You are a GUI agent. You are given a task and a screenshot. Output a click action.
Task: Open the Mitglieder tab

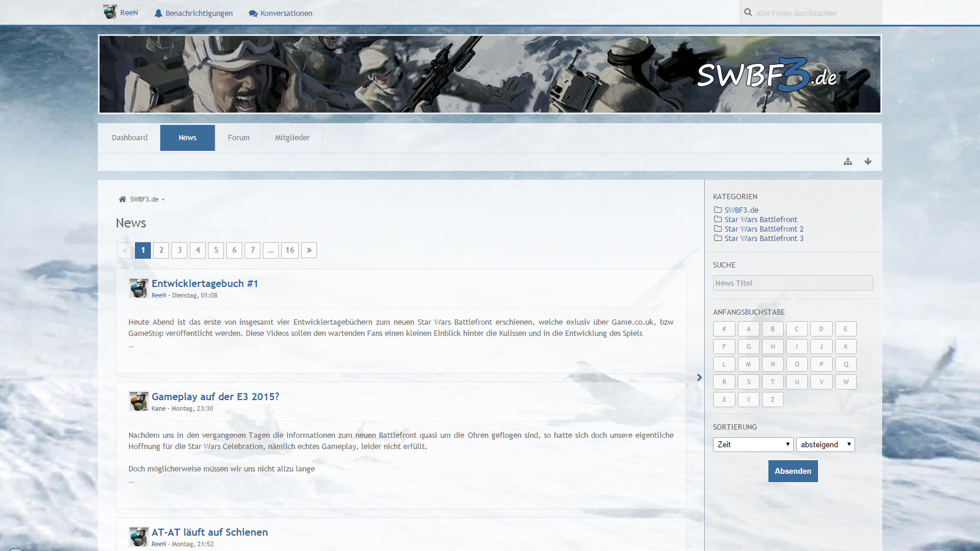tap(292, 138)
